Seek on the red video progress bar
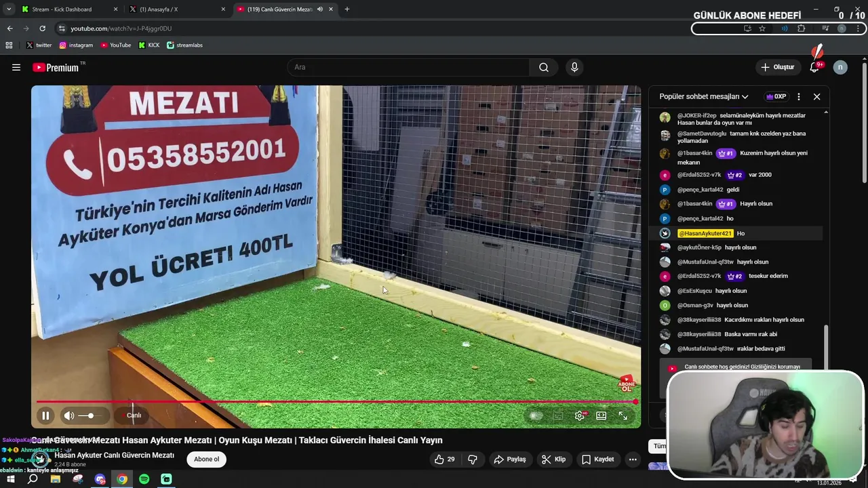The width and height of the screenshot is (868, 488). pos(336,402)
